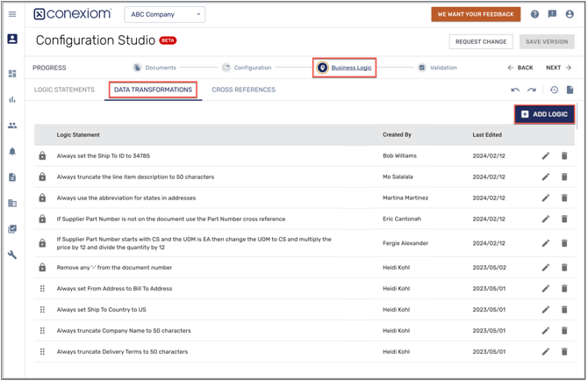Click the Add Logic button
The image size is (588, 381).
[544, 114]
